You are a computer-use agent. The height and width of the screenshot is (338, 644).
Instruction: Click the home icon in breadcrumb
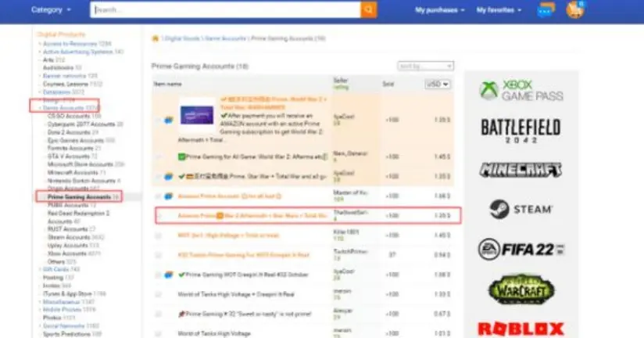click(156, 38)
